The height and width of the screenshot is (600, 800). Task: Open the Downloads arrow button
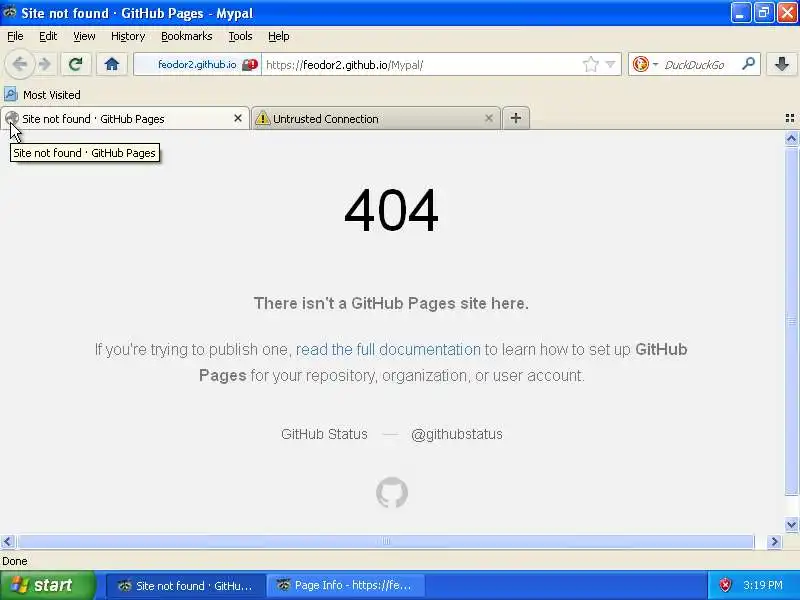click(782, 64)
